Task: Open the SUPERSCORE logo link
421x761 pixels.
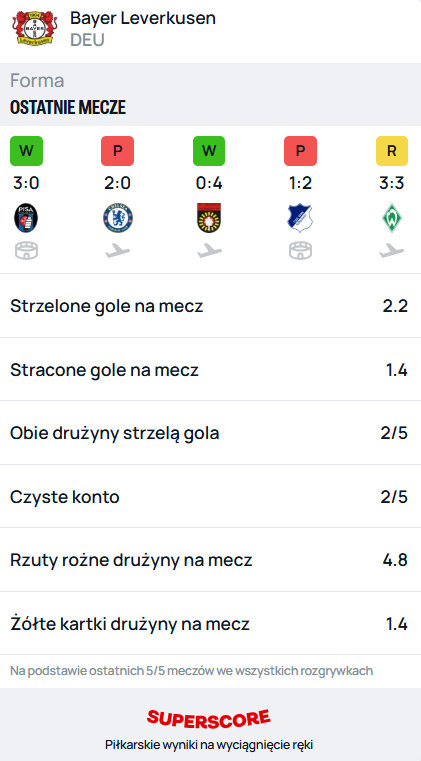Action: [x=209, y=718]
